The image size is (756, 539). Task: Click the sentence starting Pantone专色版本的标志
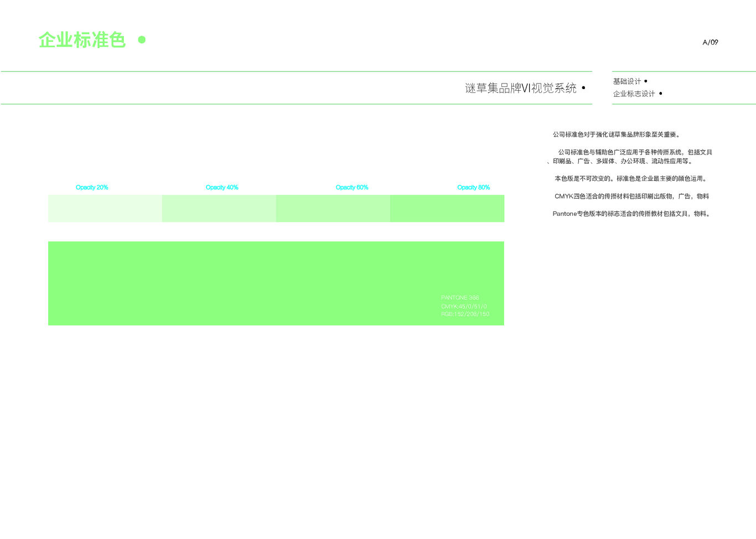632,214
